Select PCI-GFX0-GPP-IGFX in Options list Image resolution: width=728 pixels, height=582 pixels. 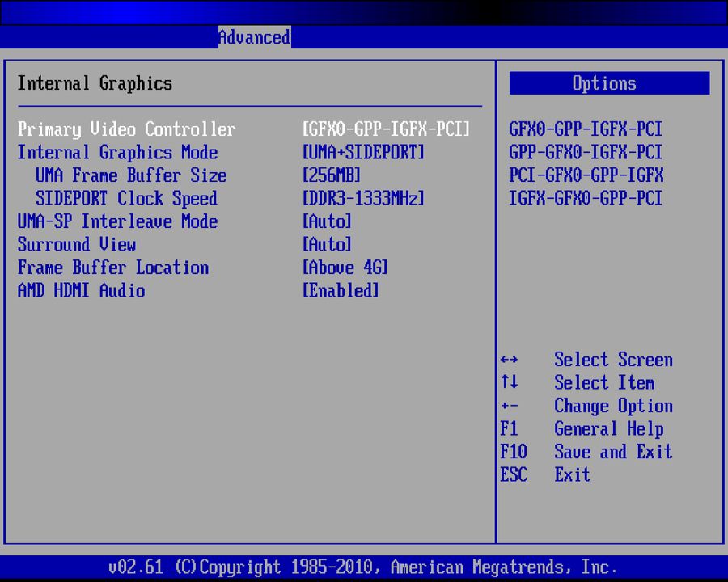pos(585,175)
